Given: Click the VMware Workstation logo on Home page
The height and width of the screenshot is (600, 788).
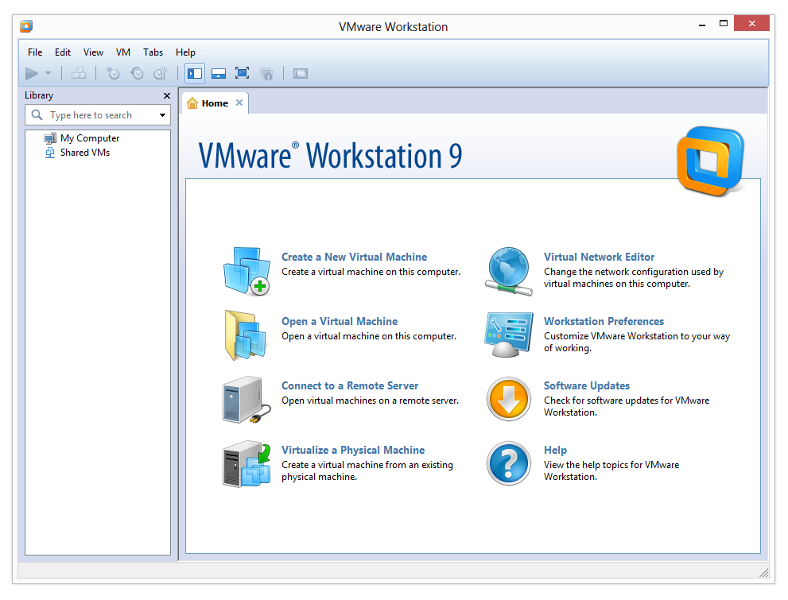Looking at the screenshot, I should [711, 161].
